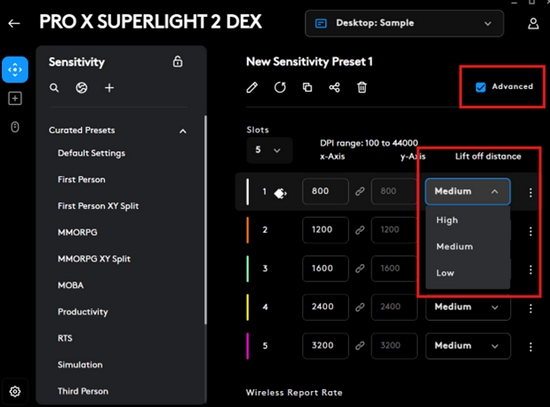Choose Low lift off distance
Screen dimensions: 550x407
coord(468,273)
